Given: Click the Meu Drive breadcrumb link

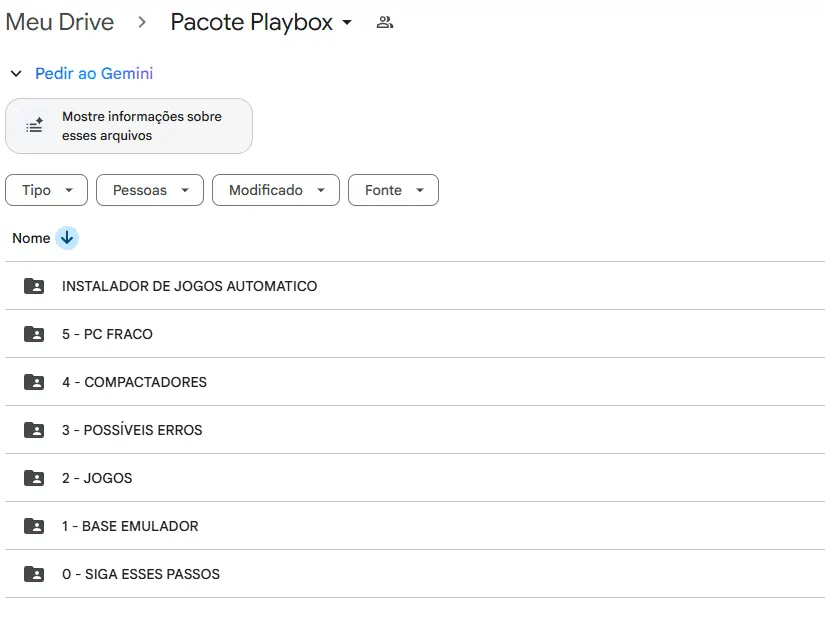Looking at the screenshot, I should [59, 21].
